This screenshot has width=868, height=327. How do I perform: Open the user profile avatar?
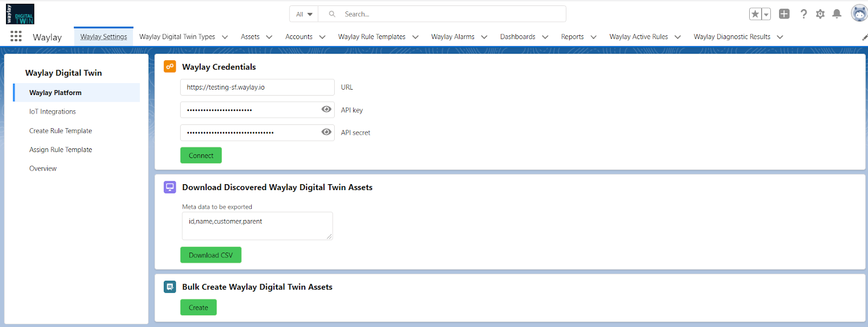[859, 14]
